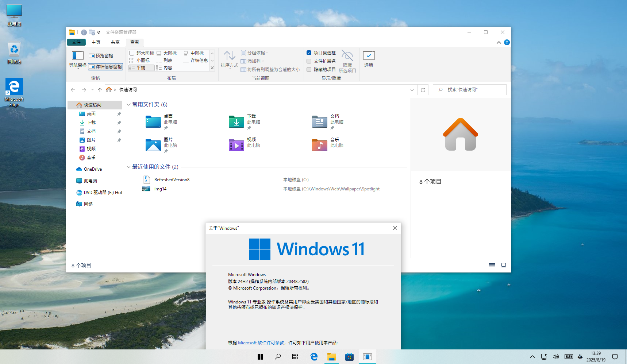Open the Downloads folder in frequent folders

click(236, 122)
